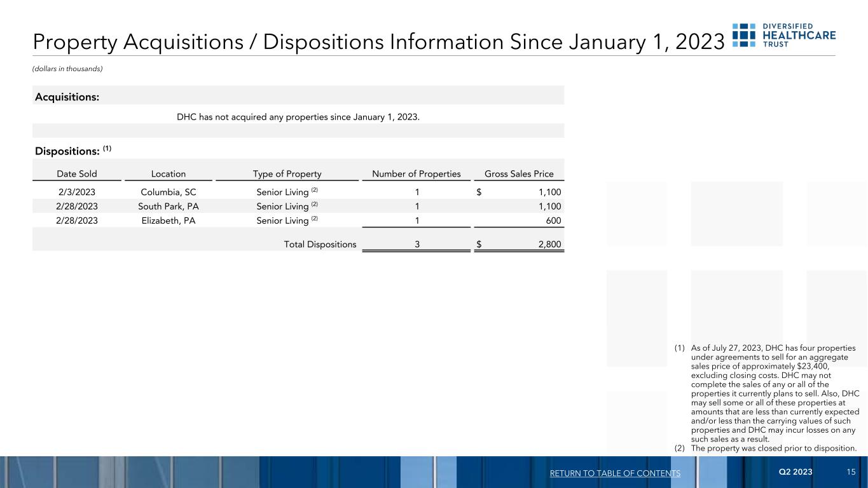This screenshot has width=868, height=488.
Task: Select the 2/3/2023 date sold cell
Action: pyautogui.click(x=77, y=191)
